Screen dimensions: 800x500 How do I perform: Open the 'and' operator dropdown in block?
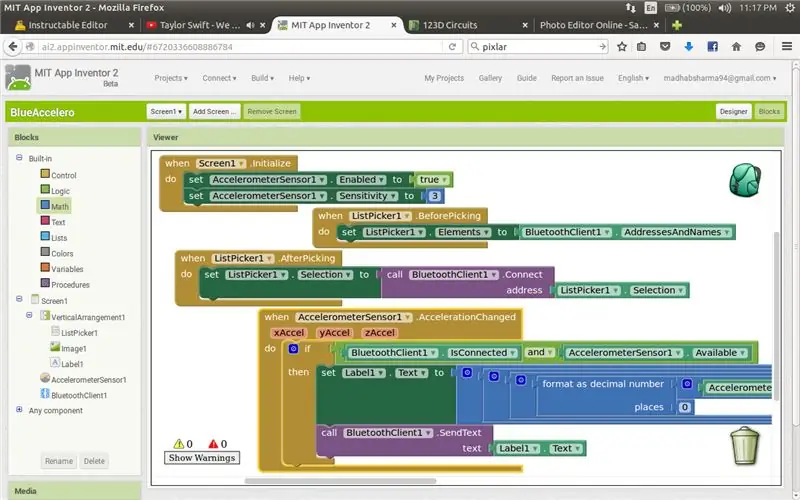click(550, 352)
